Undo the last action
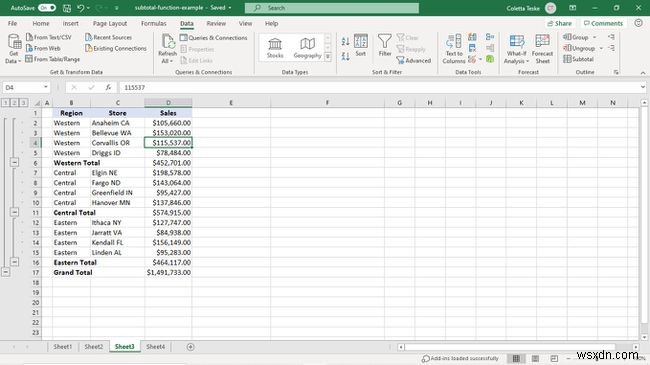The width and height of the screenshot is (650, 365). click(x=81, y=8)
